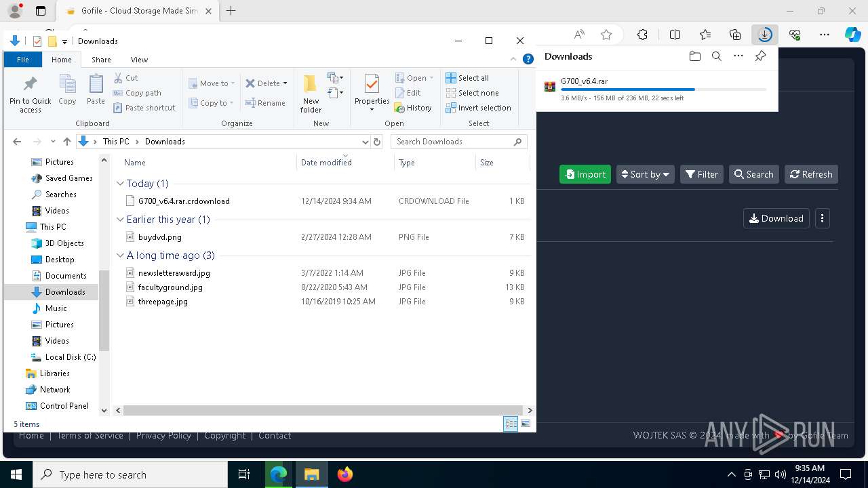Open Windows Start menu
This screenshot has height=488, width=868.
pyautogui.click(x=16, y=474)
